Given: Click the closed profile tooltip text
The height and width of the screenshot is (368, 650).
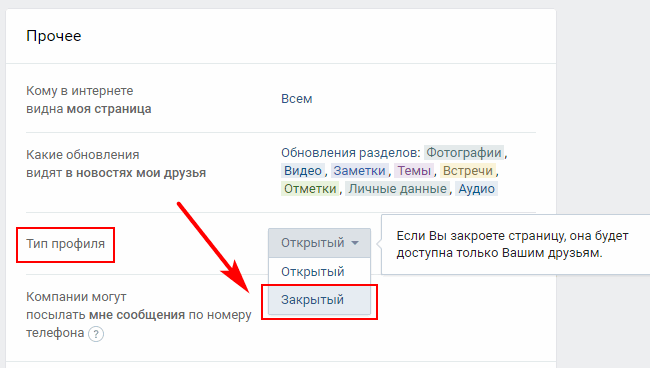Looking at the screenshot, I should tap(512, 244).
